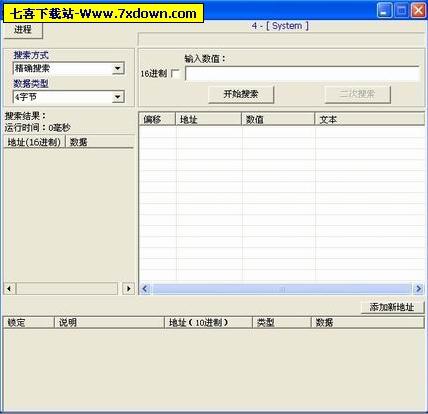Image resolution: width=428 pixels, height=414 pixels.
Task: Click the 地址(10进制) column header
Action: point(208,322)
